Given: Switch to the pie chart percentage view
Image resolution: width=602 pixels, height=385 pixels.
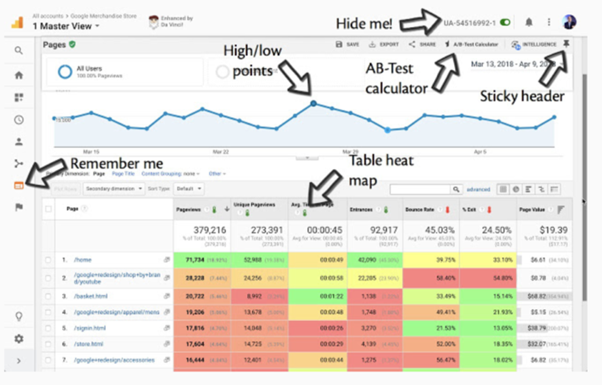Looking at the screenshot, I should pyautogui.click(x=516, y=189).
